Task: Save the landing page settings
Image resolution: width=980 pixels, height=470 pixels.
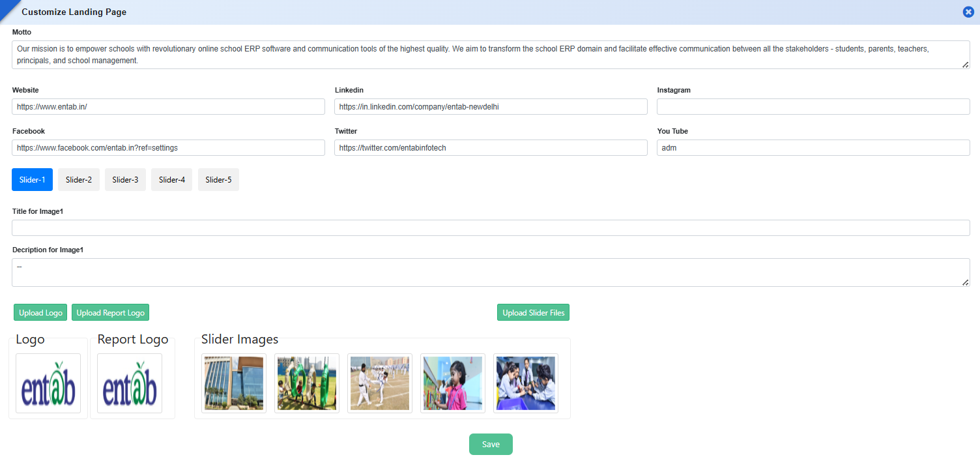Action: pyautogui.click(x=491, y=444)
